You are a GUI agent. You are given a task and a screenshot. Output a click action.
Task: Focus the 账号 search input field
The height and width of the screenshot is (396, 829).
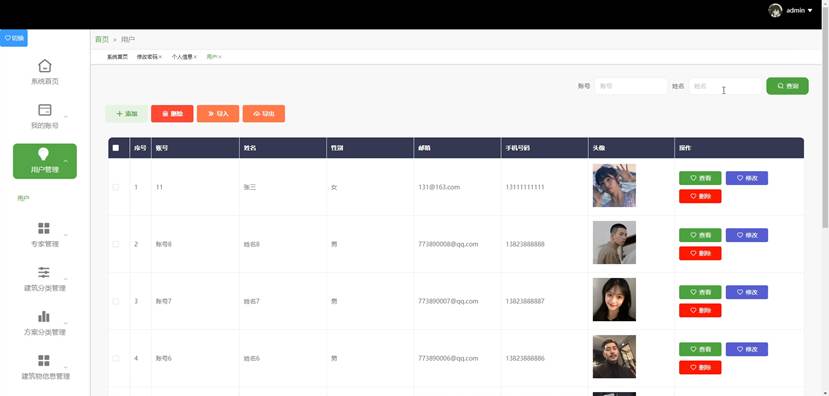tap(631, 86)
